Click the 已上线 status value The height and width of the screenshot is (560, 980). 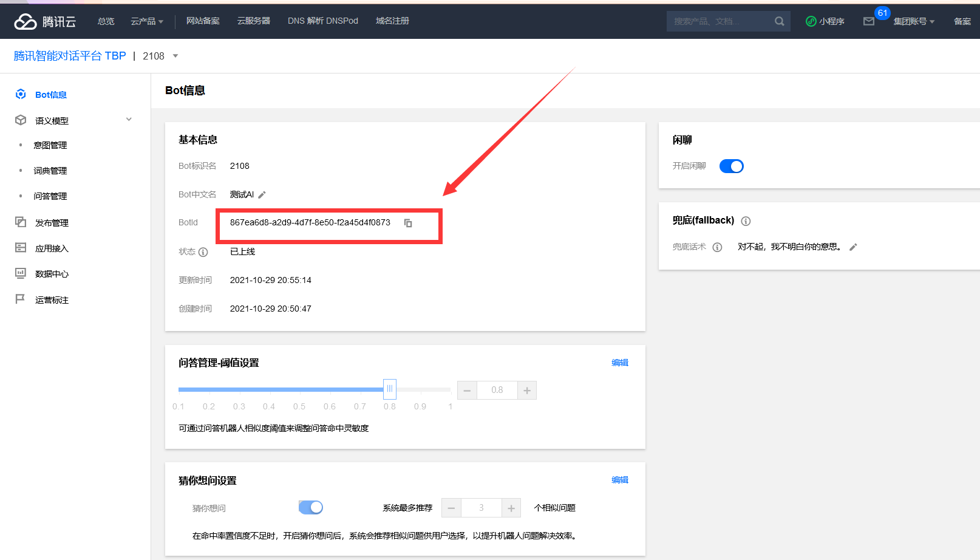coord(242,251)
